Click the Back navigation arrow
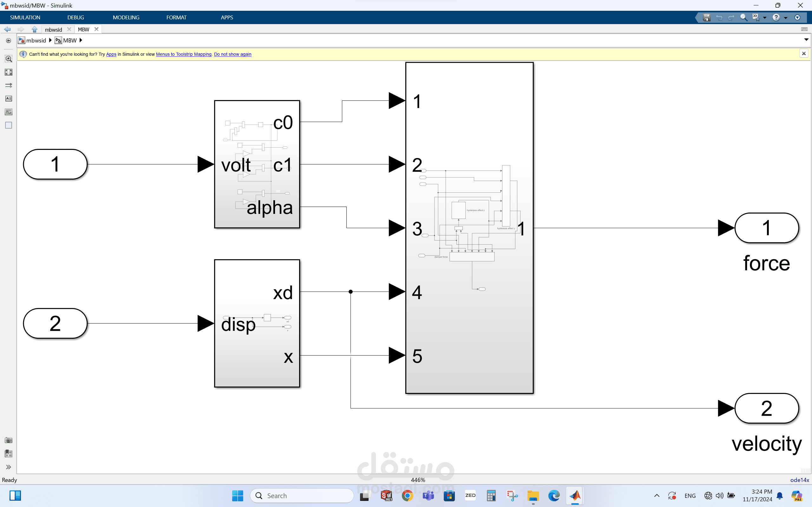The height and width of the screenshot is (507, 812). coord(7,29)
